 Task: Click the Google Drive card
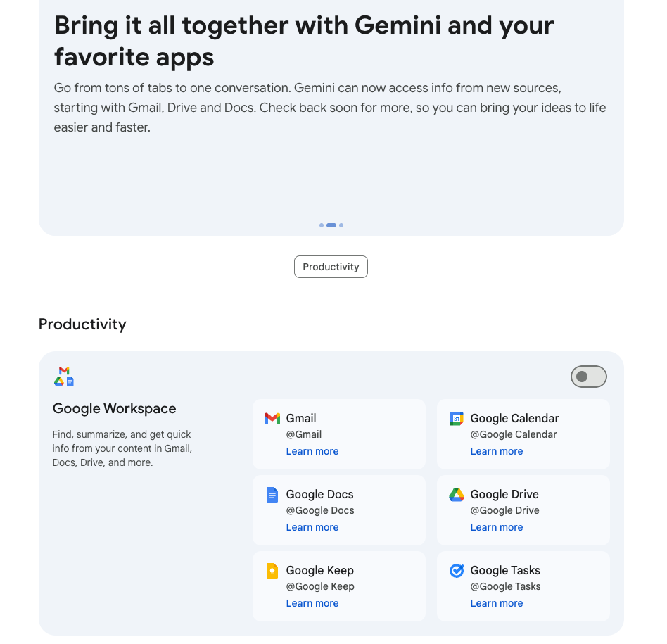[523, 510]
